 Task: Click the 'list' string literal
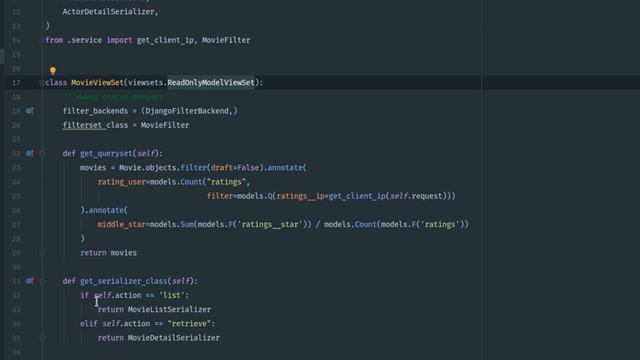click(171, 296)
